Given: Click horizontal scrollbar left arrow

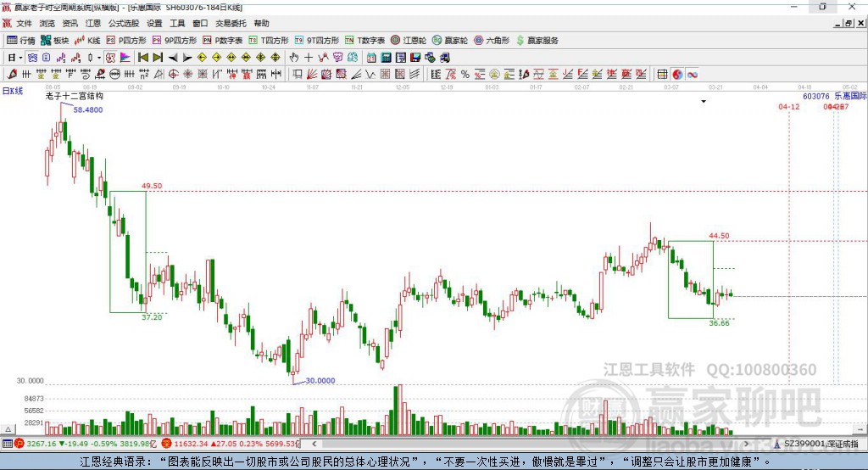Looking at the screenshot, I should (314, 444).
